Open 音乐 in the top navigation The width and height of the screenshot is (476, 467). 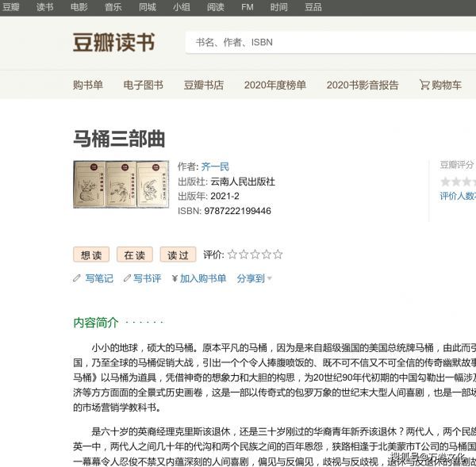(x=113, y=6)
